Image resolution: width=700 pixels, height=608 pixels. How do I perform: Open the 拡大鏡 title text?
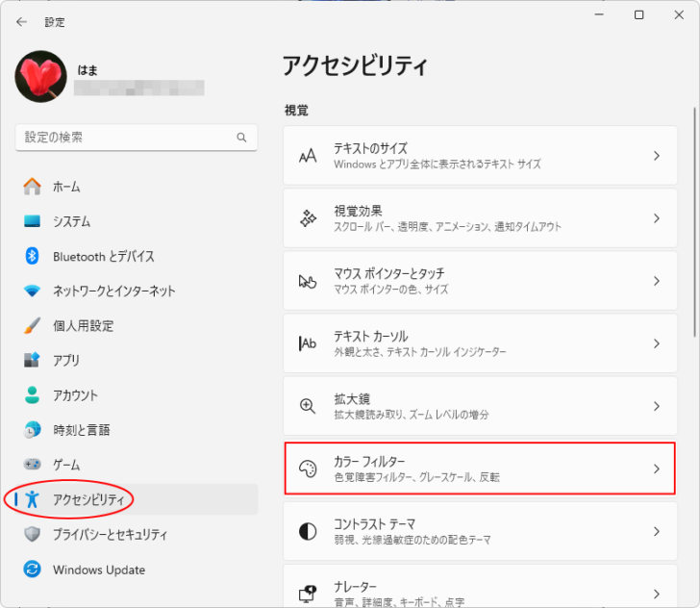(352, 398)
